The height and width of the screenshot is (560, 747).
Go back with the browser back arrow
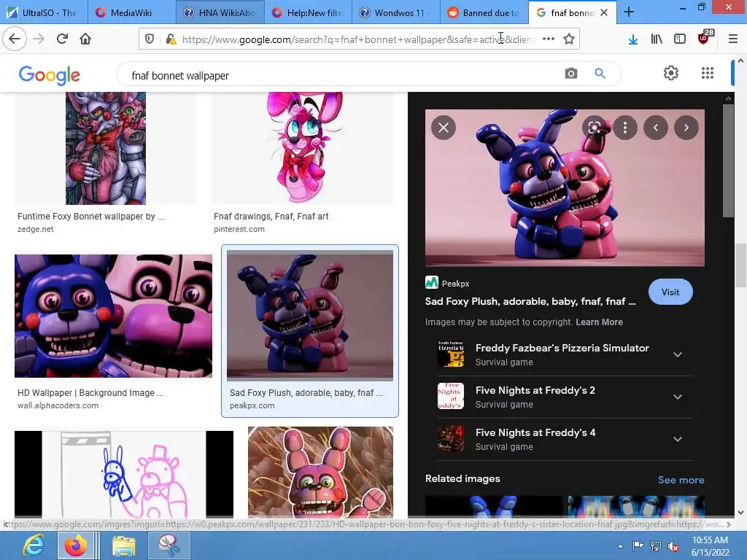15,39
